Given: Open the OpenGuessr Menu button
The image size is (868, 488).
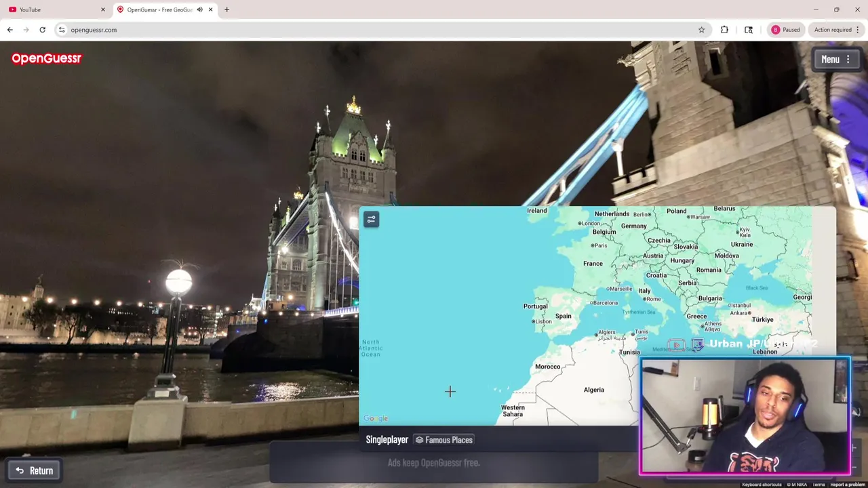Looking at the screenshot, I should pyautogui.click(x=835, y=60).
